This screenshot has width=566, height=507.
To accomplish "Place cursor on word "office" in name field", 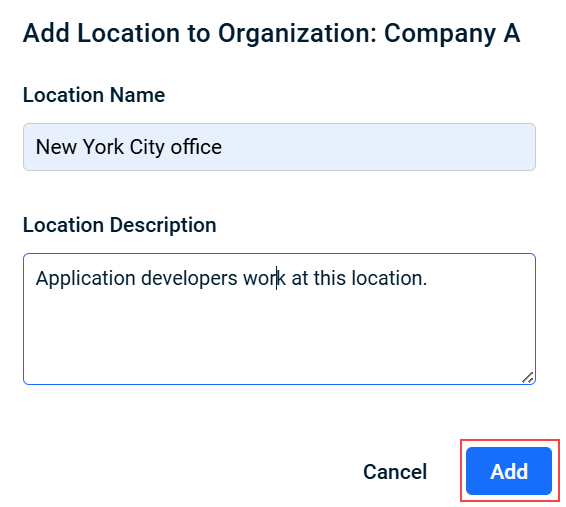I will pyautogui.click(x=196, y=147).
